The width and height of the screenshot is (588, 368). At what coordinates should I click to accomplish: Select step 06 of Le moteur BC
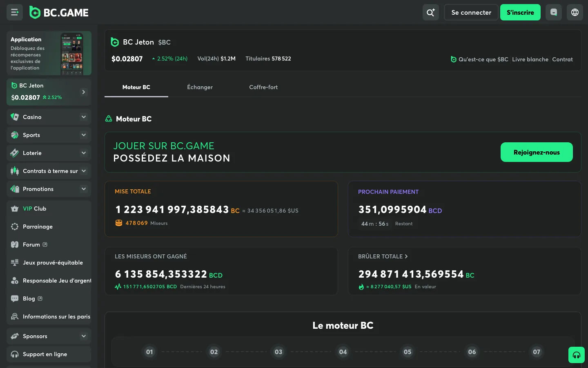click(472, 352)
